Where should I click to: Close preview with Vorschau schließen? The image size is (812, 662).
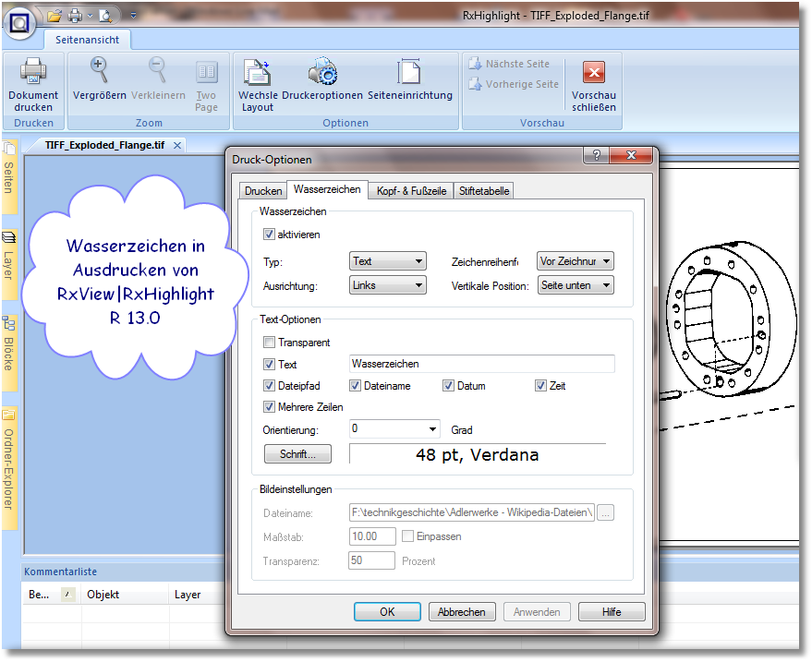[594, 74]
